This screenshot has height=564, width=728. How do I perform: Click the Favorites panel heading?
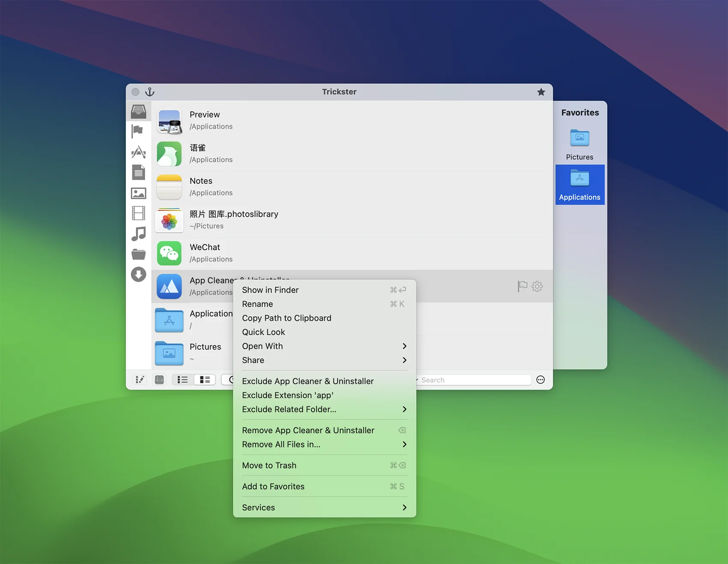580,113
